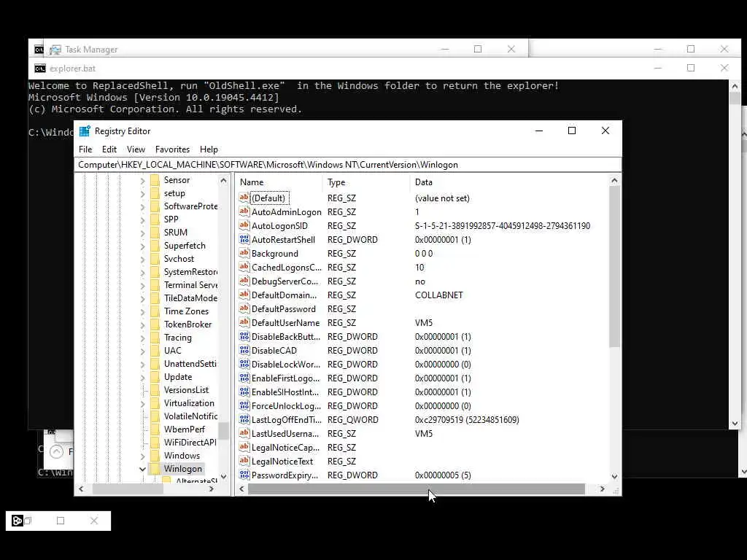The image size is (747, 560).
Task: Select the AutoLogonSID string value icon
Action: coord(244,225)
